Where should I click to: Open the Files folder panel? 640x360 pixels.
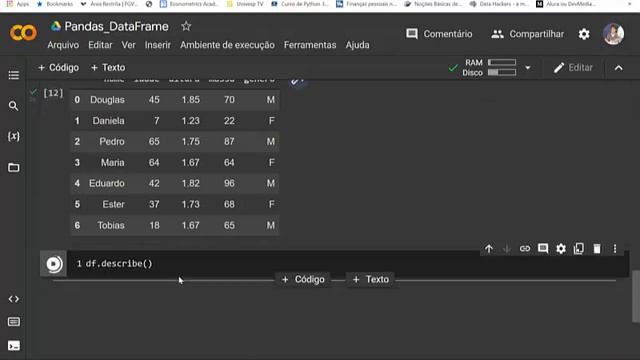coord(13,167)
